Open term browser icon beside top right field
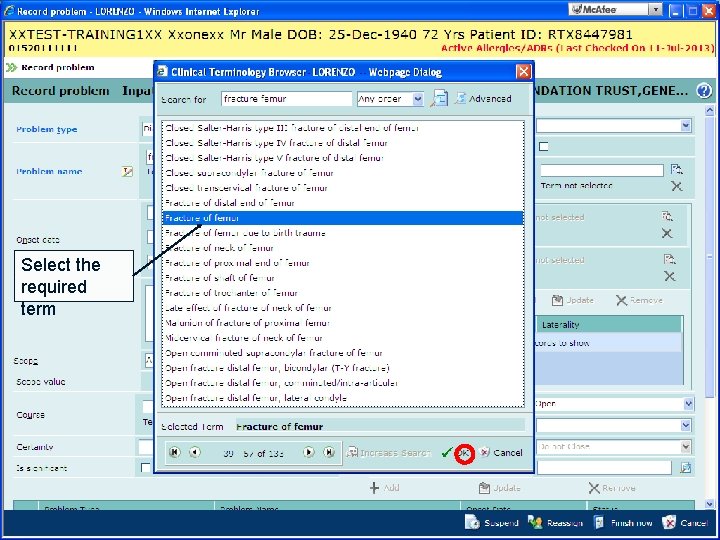720x540 pixels. (x=676, y=169)
